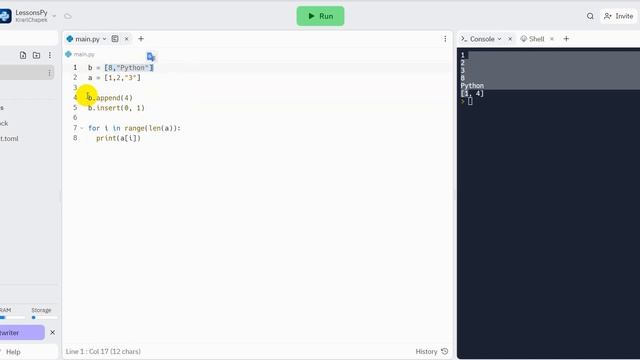Focus the console input prompt
Viewport: 640px width, 360px height.
470,101
